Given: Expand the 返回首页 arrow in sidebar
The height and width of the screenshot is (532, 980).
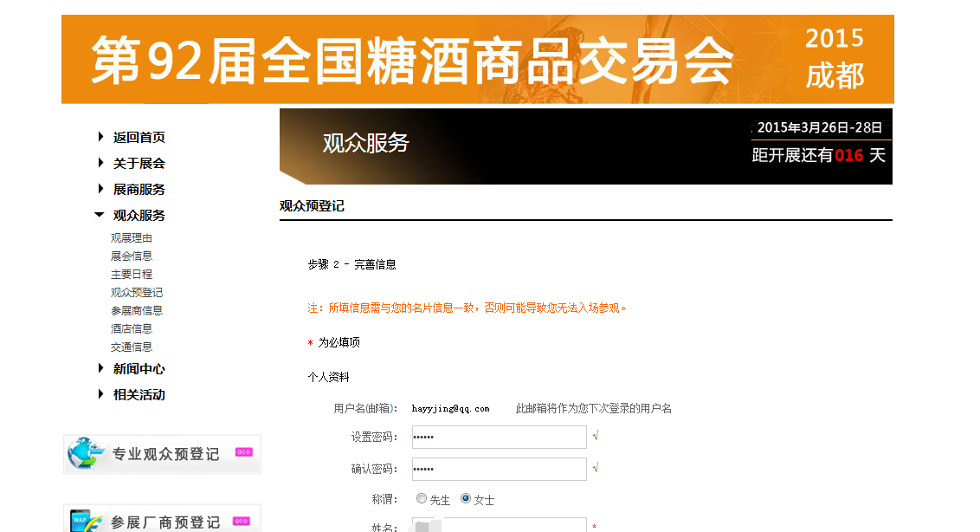Looking at the screenshot, I should (x=100, y=136).
